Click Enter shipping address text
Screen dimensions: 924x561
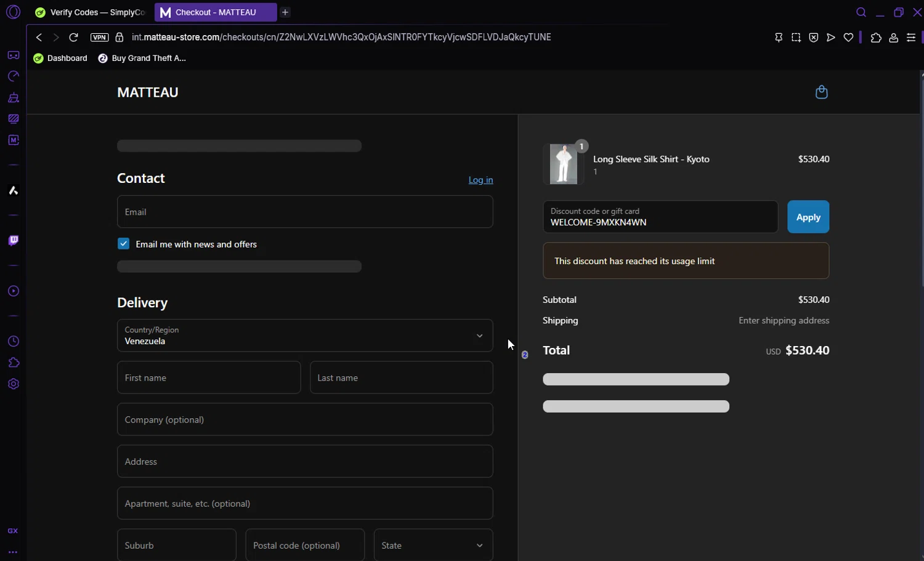click(784, 321)
